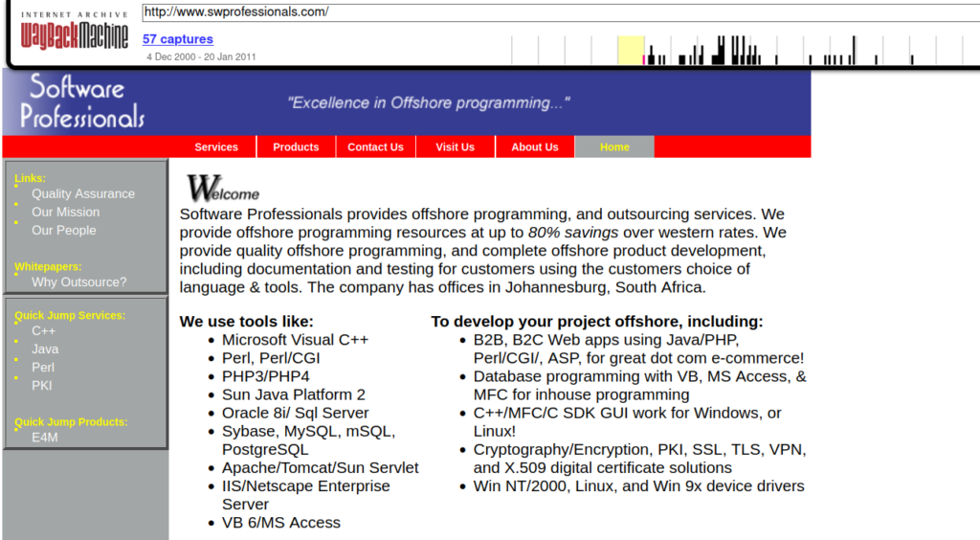Click the Wayback Machine logo
The image size is (980, 540).
click(75, 31)
